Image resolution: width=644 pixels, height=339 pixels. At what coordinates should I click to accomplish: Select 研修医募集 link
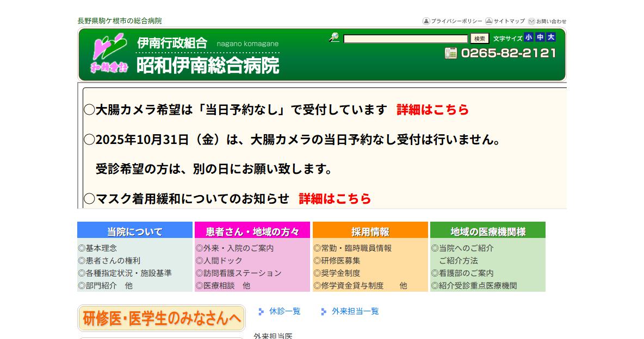point(337,261)
